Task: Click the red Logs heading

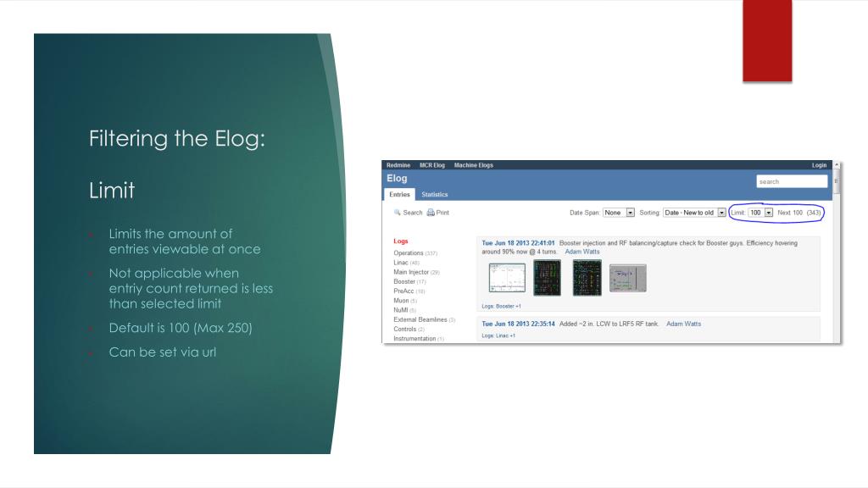Action: 401,241
